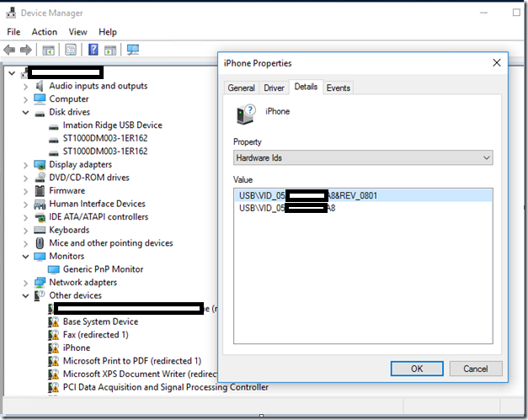Collapse the Disk drives node
The image size is (528, 420).
(x=25, y=113)
